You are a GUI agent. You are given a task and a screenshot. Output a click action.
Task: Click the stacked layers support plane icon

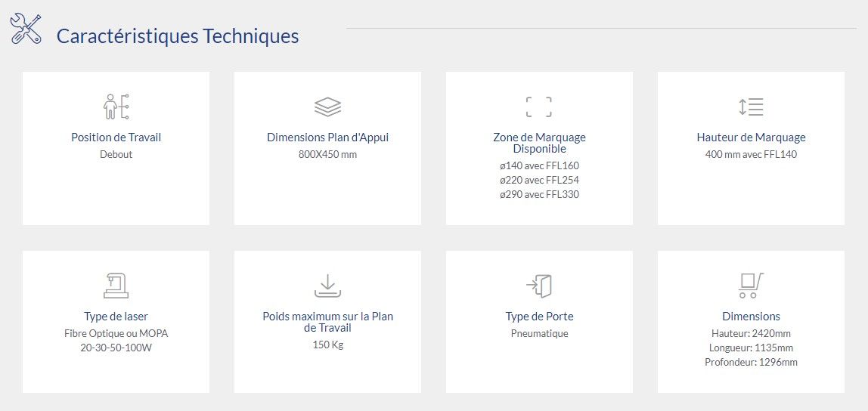click(x=327, y=107)
